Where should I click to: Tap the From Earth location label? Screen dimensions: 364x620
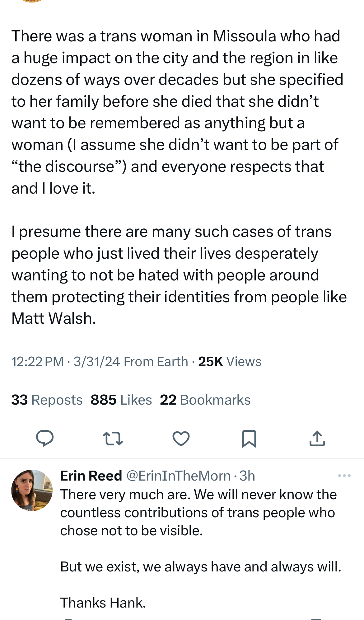click(x=156, y=362)
